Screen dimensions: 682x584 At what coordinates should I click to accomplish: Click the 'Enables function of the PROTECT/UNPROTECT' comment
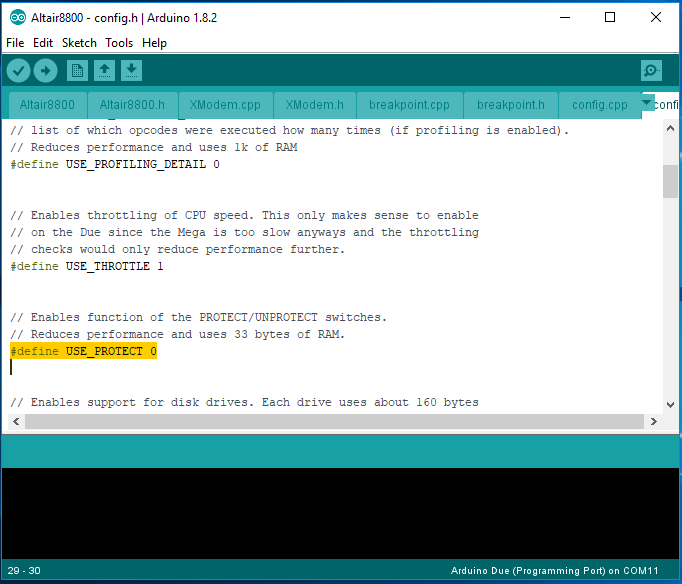(x=198, y=317)
